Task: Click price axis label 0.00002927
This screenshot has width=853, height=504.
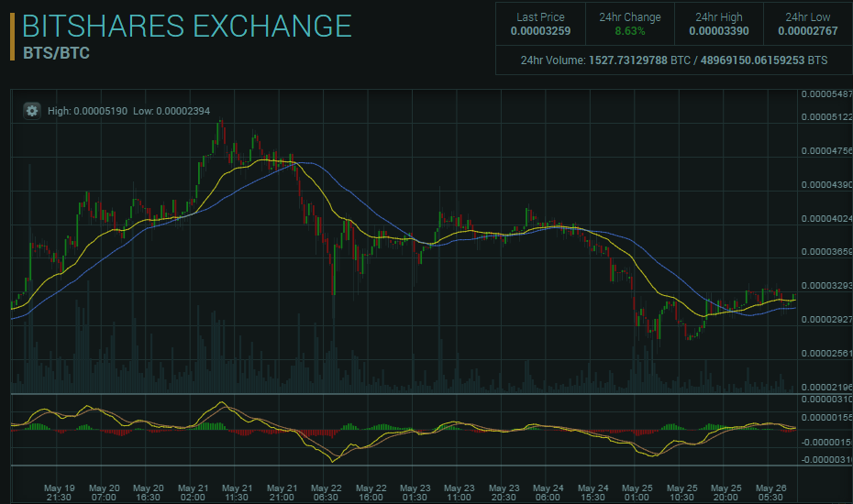Action: tap(827, 320)
